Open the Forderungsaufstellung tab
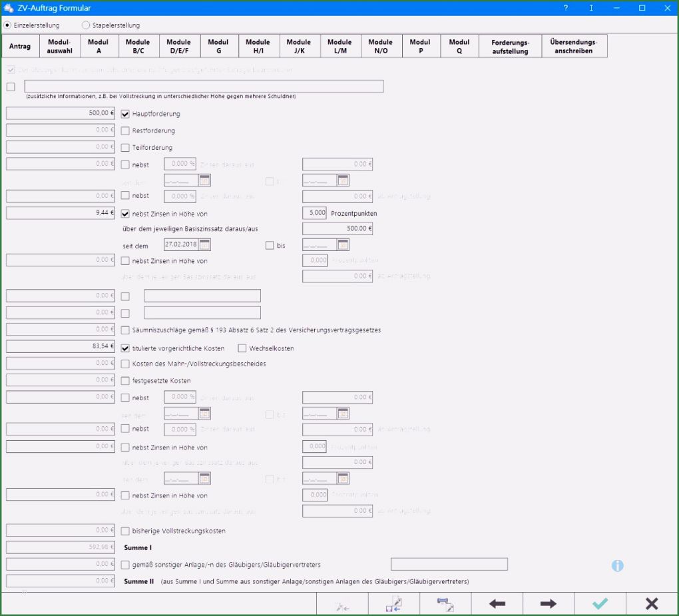Screen dimensions: 679x616 (x=510, y=47)
